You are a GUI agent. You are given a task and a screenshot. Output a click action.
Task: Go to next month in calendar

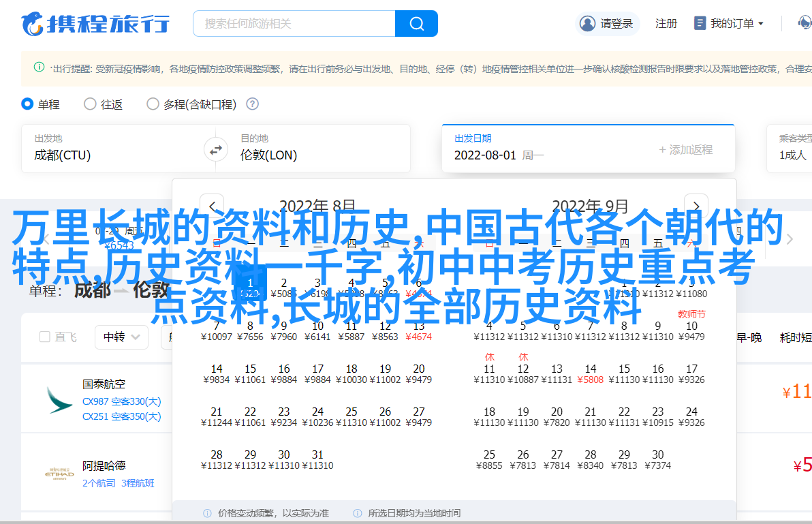pos(696,206)
